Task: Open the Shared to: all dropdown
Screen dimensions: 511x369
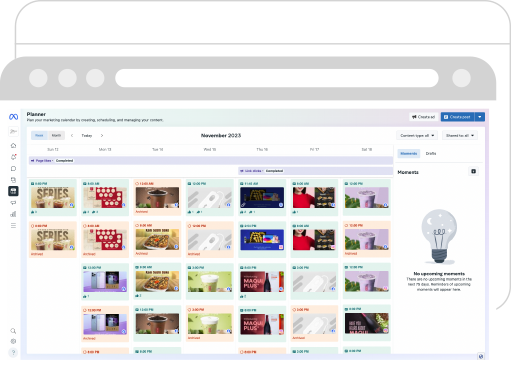Action: 460,135
